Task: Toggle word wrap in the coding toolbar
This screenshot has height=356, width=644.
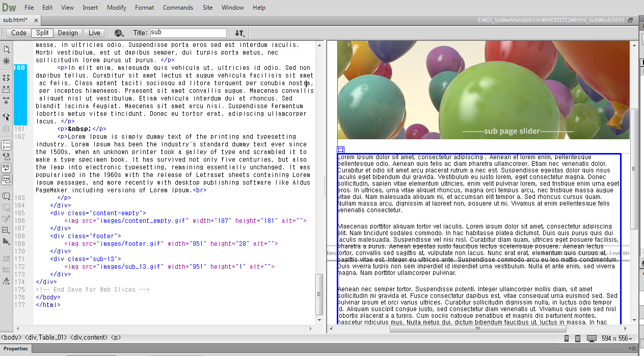Action: point(6,167)
